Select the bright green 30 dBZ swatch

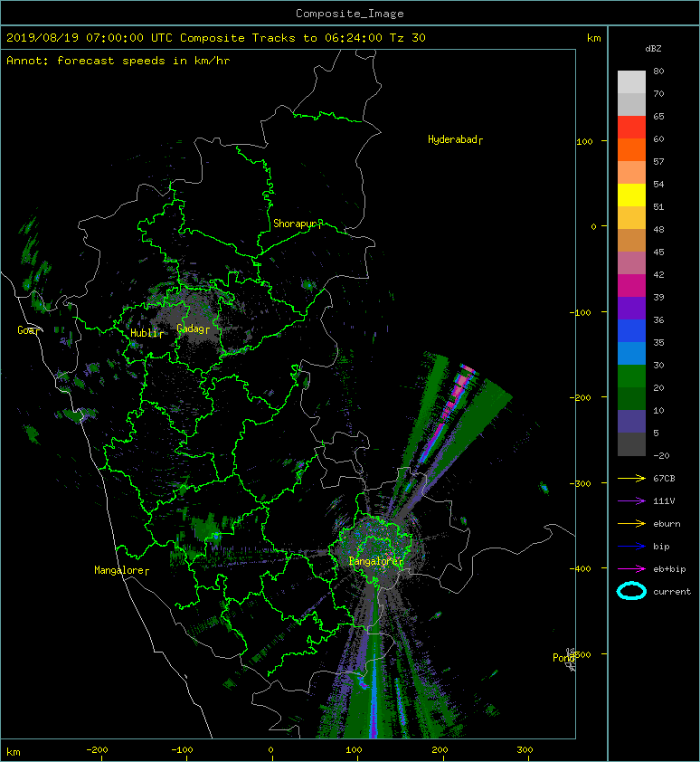(x=631, y=376)
